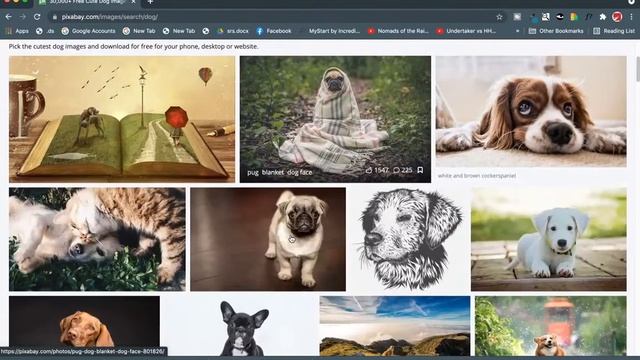Open the white puppy on deck photo
Viewport: 640px width, 360px height.
(x=549, y=239)
